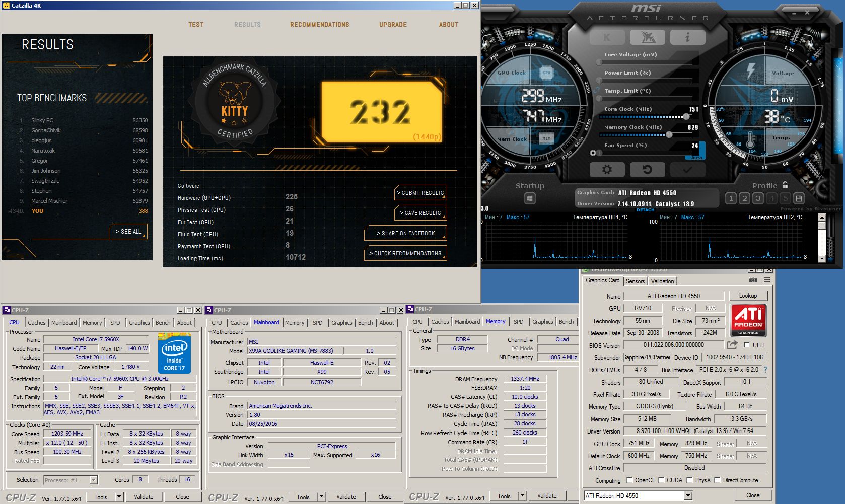The image size is (845, 504).
Task: Open Afterburner info (i) button
Action: tap(687, 37)
